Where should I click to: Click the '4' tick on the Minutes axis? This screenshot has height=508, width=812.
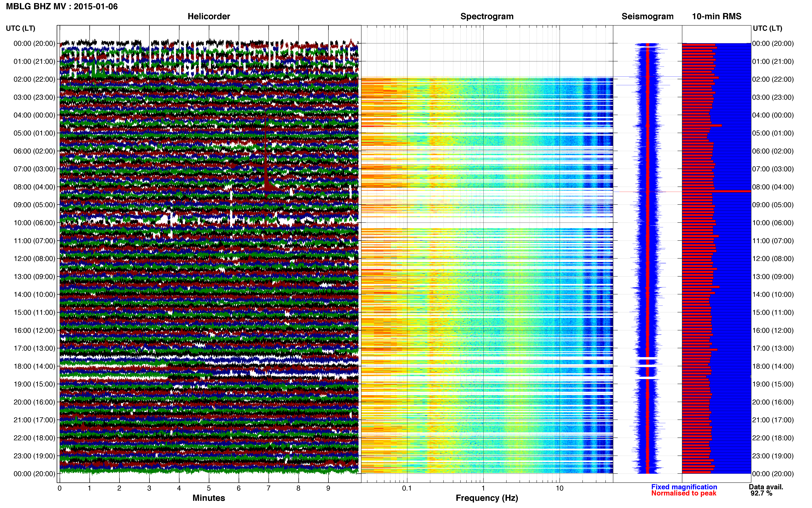(179, 488)
